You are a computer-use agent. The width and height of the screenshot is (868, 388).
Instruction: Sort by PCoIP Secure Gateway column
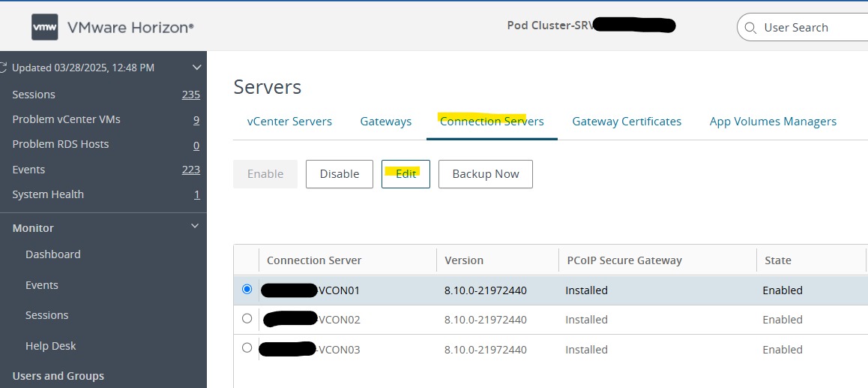[624, 260]
